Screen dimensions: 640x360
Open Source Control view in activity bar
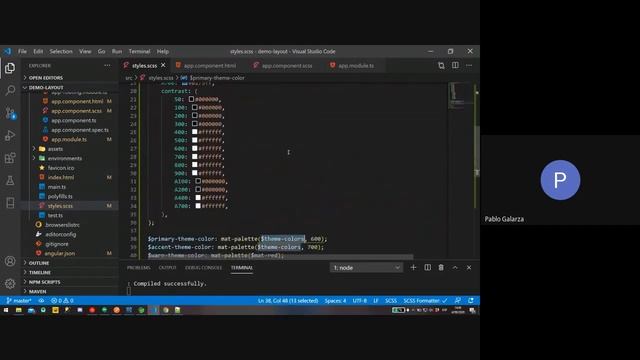click(x=10, y=113)
